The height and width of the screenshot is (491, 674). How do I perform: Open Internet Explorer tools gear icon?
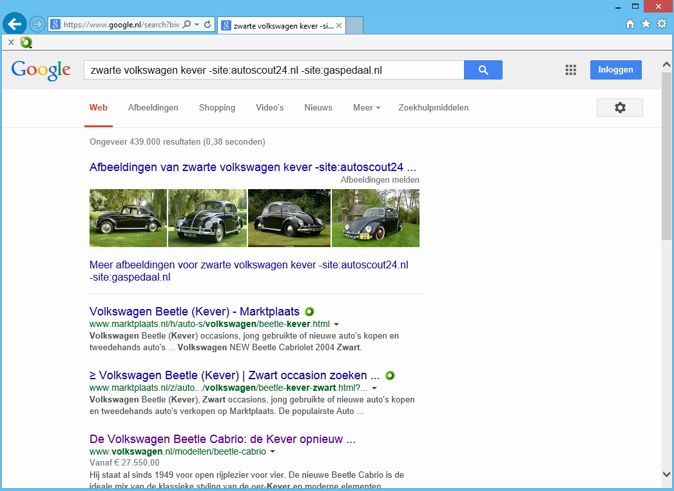[662, 24]
